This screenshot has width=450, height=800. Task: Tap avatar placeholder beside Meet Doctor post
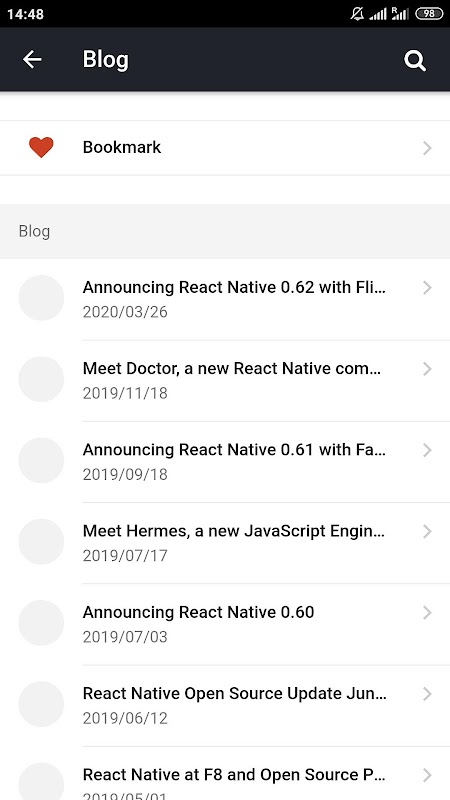41,379
